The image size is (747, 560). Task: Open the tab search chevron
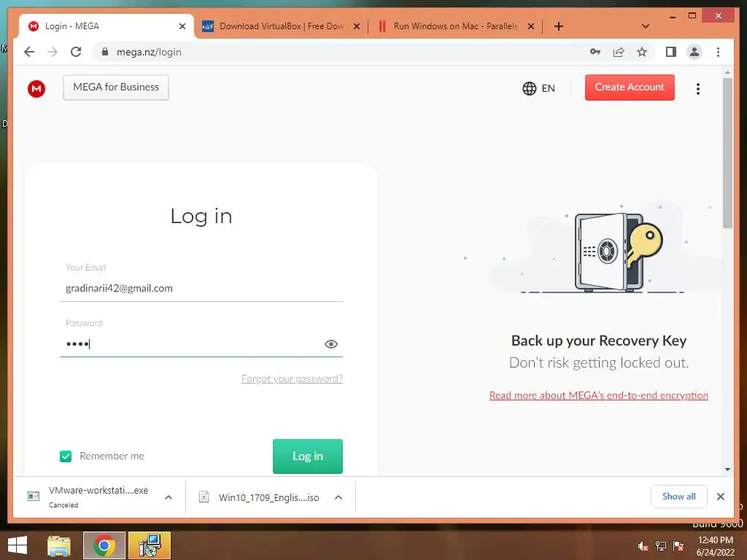click(x=646, y=26)
